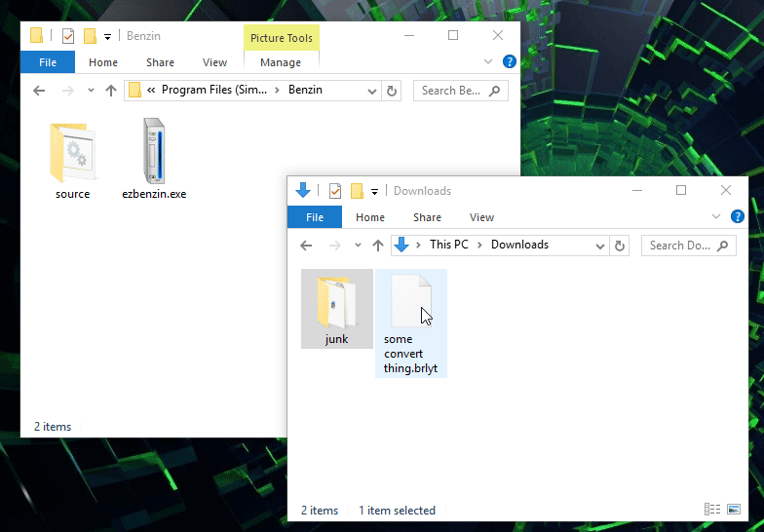Select the some convert thing.brlyt file
The height and width of the screenshot is (532, 764).
click(411, 323)
